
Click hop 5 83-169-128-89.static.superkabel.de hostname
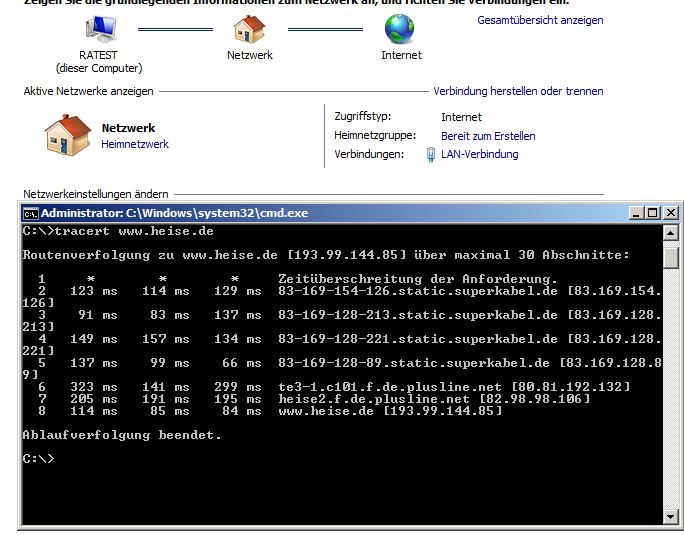[x=414, y=363]
